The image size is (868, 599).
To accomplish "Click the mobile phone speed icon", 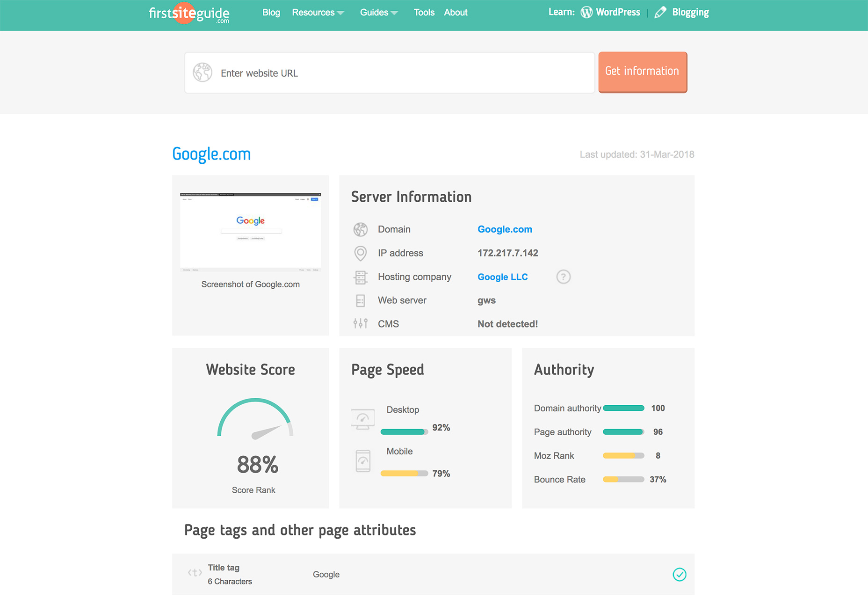I will pyautogui.click(x=363, y=461).
